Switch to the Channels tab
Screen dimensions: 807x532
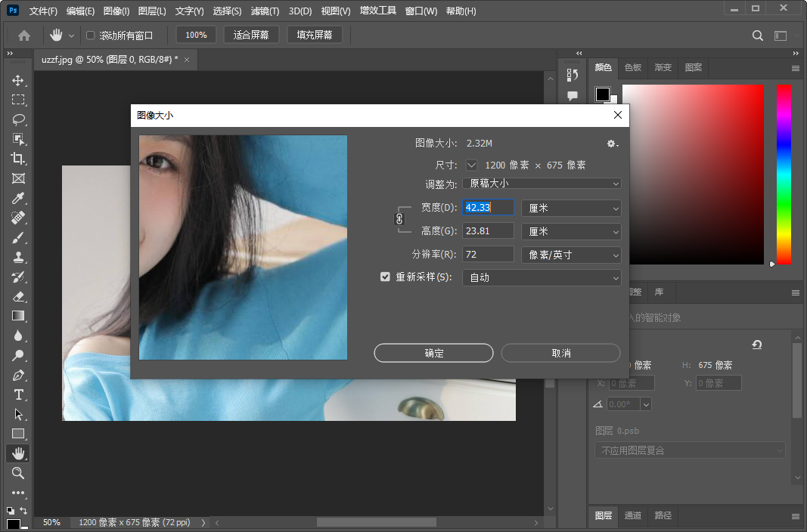click(x=633, y=515)
